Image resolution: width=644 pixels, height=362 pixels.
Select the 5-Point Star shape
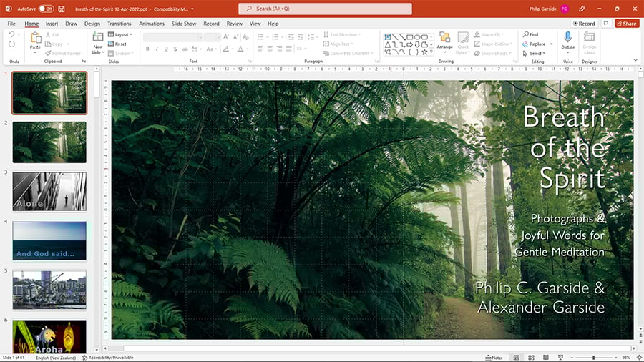pos(424,52)
